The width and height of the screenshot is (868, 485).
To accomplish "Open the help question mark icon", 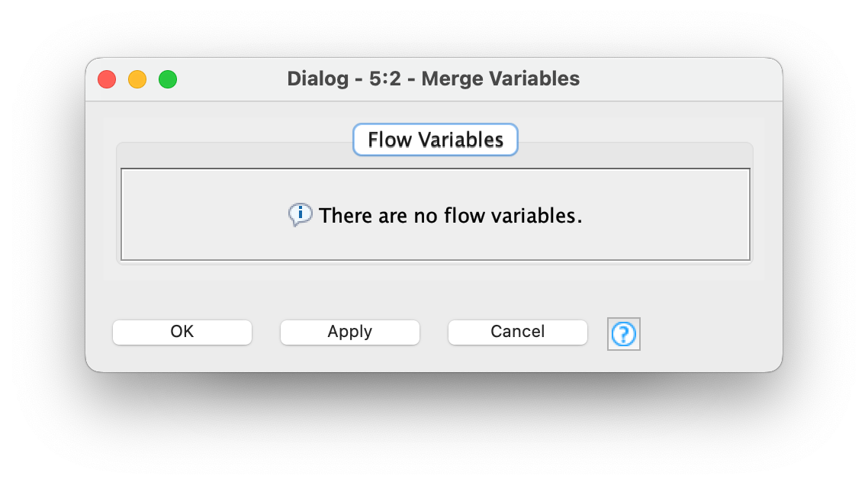I will 623,333.
